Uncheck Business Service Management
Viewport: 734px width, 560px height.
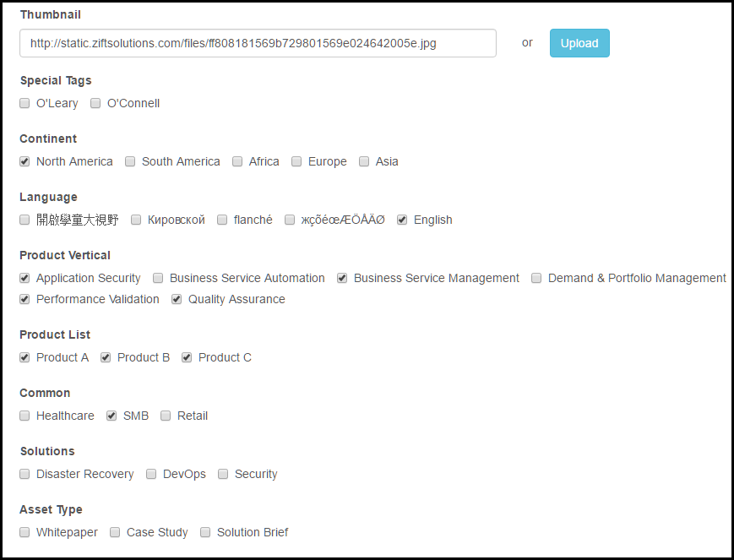(342, 278)
